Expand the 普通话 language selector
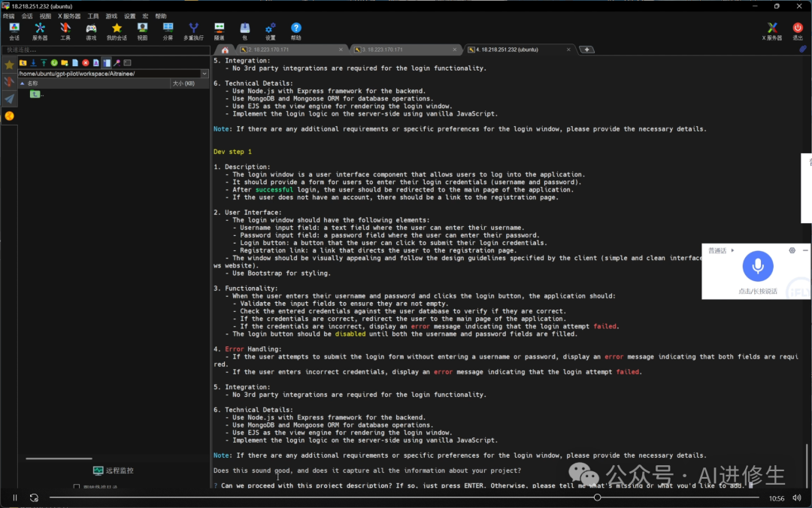 coord(721,251)
